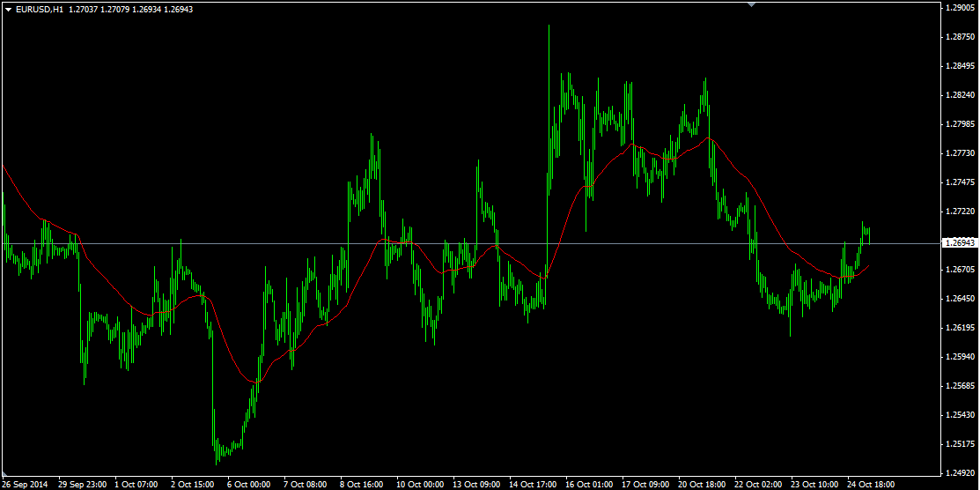Click the 1.25175 price axis label
The width and height of the screenshot is (980, 490).
[x=959, y=444]
